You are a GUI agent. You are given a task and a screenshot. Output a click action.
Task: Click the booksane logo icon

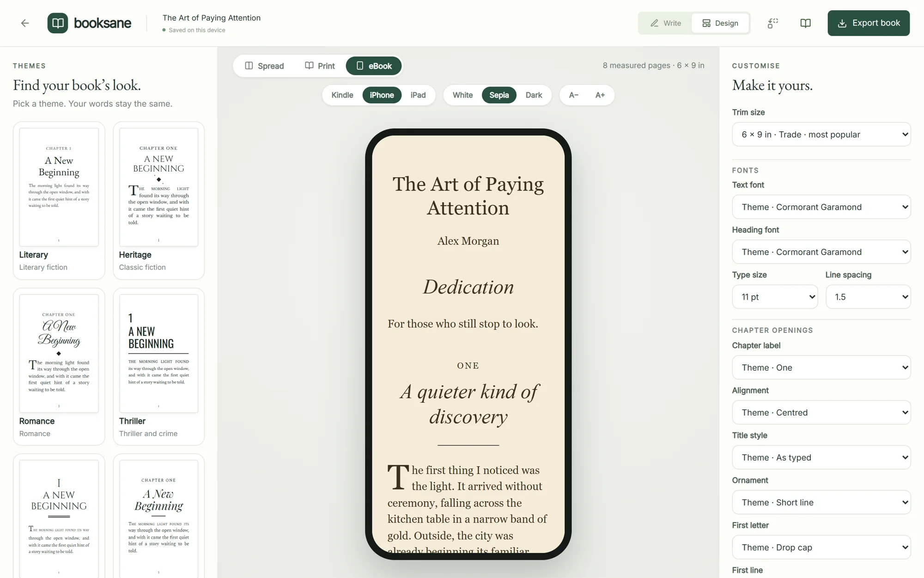point(58,23)
